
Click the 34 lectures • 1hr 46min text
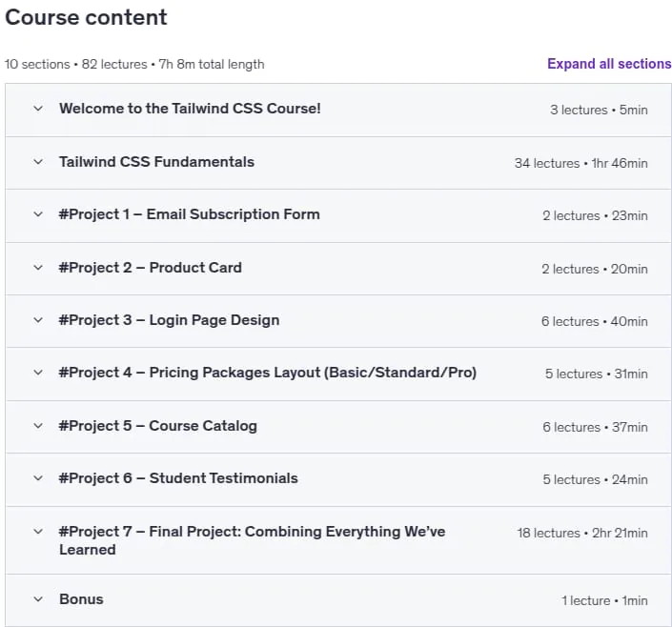tap(581, 163)
